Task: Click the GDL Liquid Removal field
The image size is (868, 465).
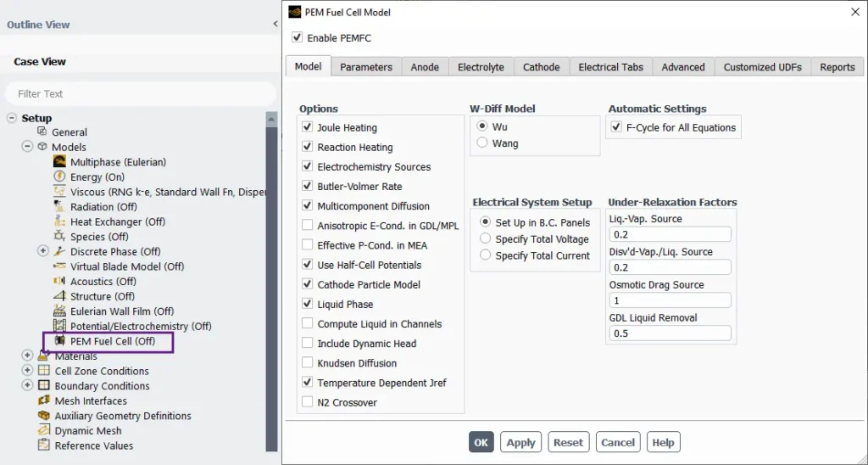Action: pos(670,333)
